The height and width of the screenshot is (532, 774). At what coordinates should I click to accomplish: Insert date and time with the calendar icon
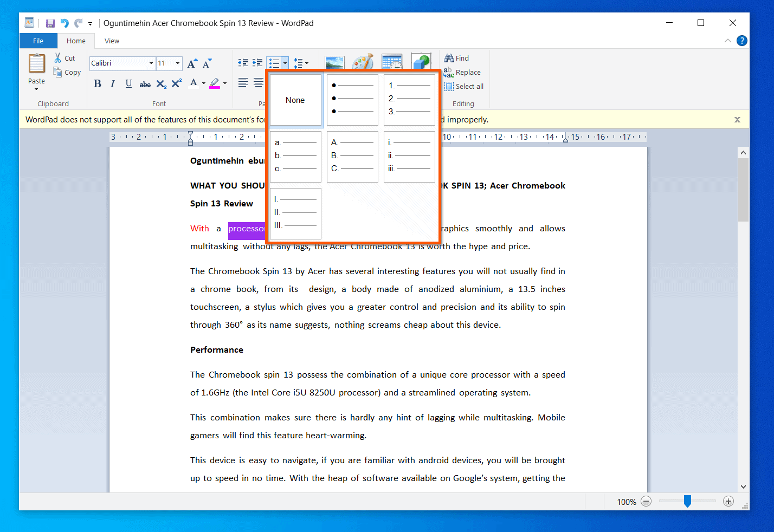(392, 61)
